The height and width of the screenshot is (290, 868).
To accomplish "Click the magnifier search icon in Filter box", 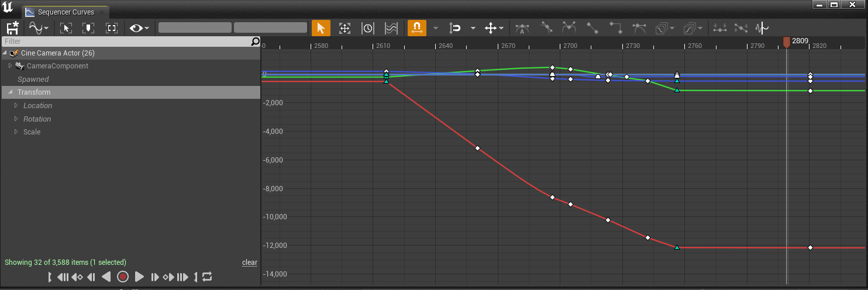I will 255,42.
